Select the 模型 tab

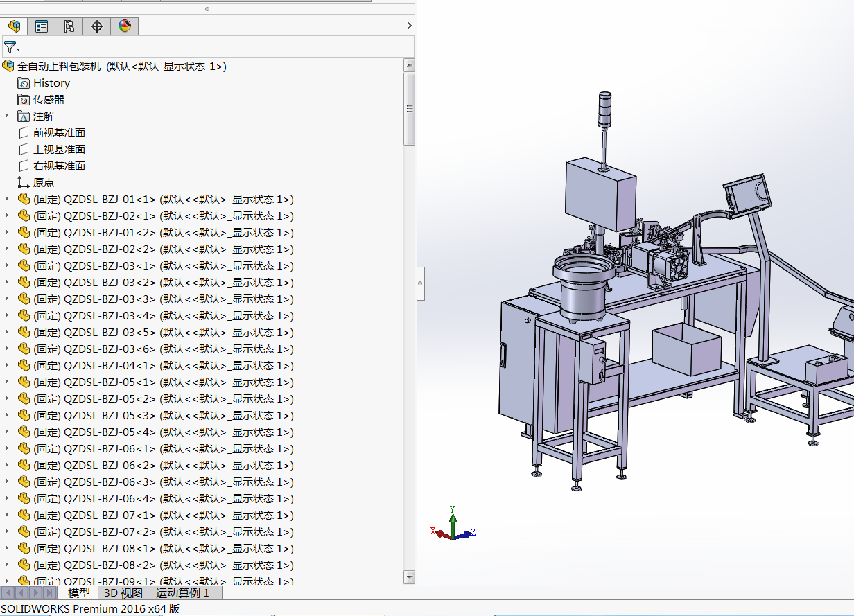78,593
